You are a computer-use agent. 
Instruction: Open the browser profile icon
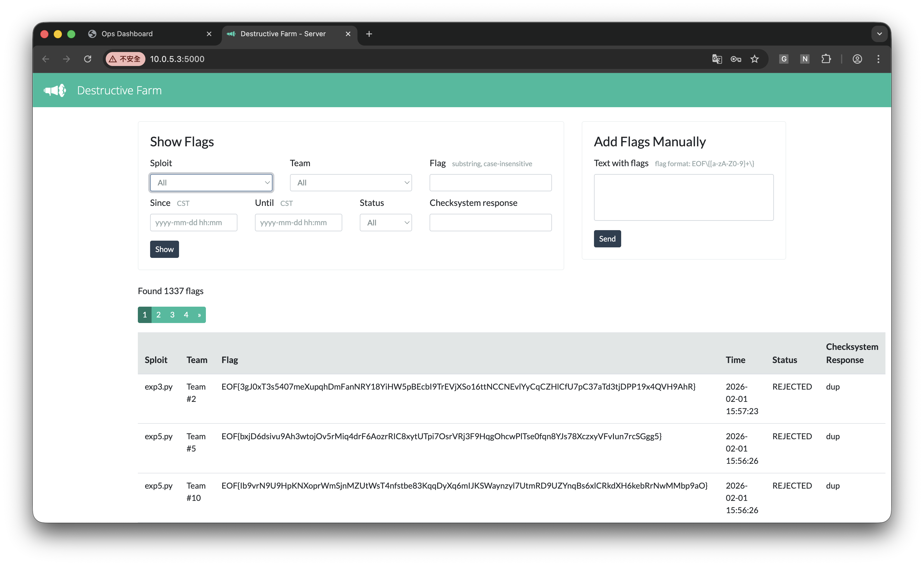857,59
